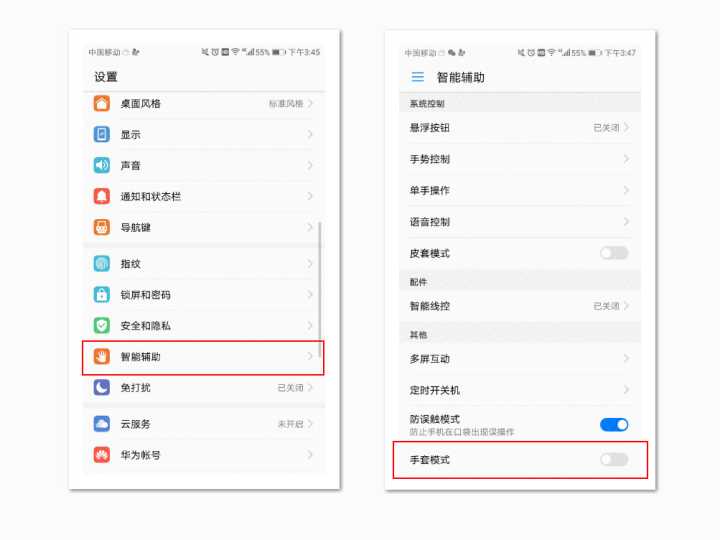This screenshot has height=540, width=720.
Task: Tap 已关闭 value on 免打扰 row
Action: (x=290, y=388)
